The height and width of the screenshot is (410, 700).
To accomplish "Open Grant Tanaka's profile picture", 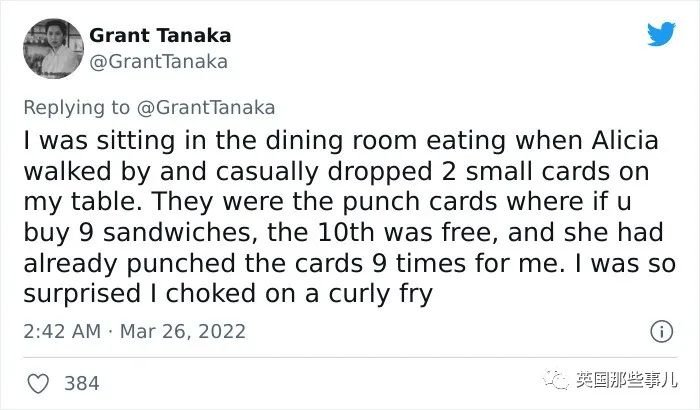I will click(x=53, y=48).
